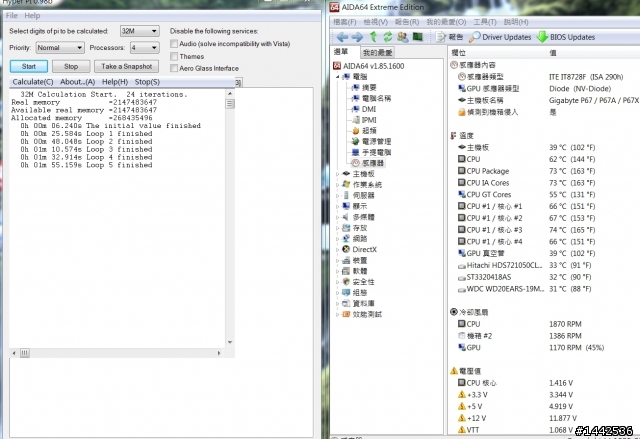Select the 效能測試 node in the tree
The image size is (640, 439).
pyautogui.click(x=362, y=314)
